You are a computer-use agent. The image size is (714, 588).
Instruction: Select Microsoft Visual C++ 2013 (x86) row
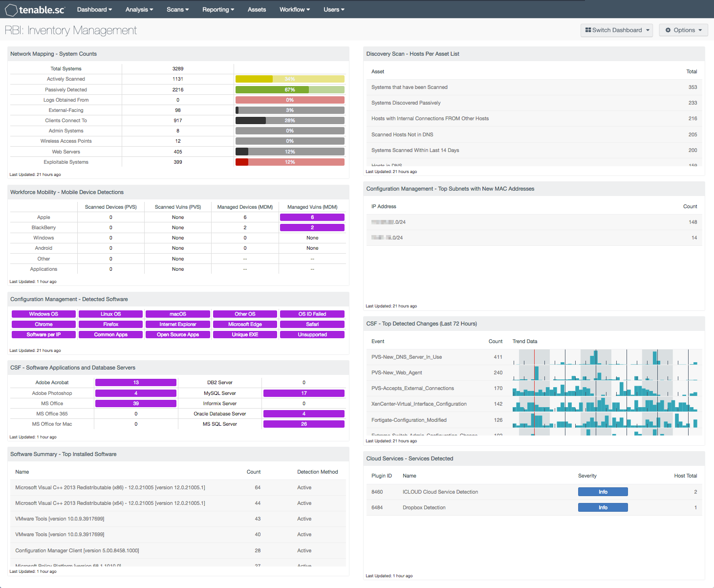click(x=178, y=487)
